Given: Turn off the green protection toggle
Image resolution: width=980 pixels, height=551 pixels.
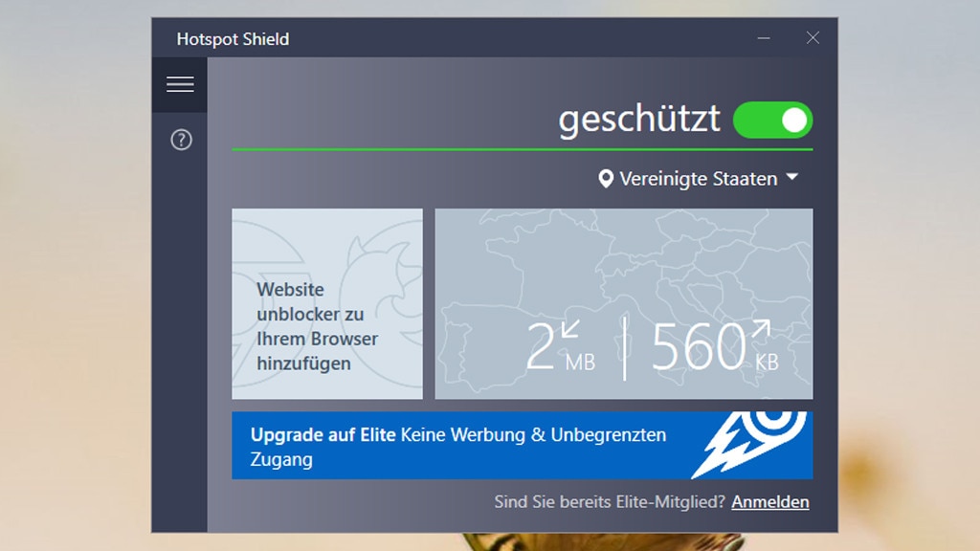Looking at the screenshot, I should tap(773, 120).
